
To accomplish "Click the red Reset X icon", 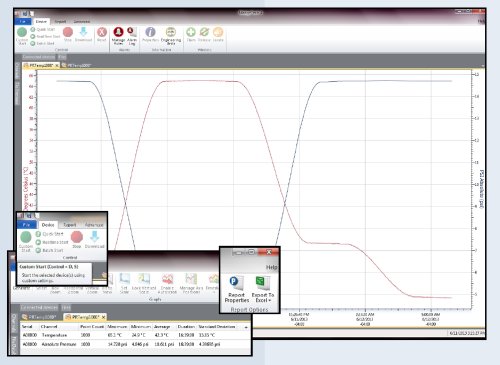I will click(x=102, y=32).
